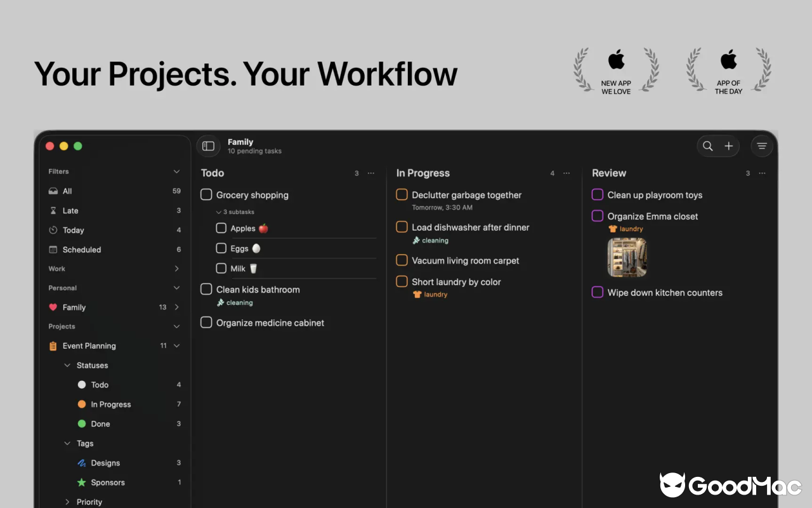812x508 pixels.
Task: Select the Scheduled filter row
Action: (115, 250)
